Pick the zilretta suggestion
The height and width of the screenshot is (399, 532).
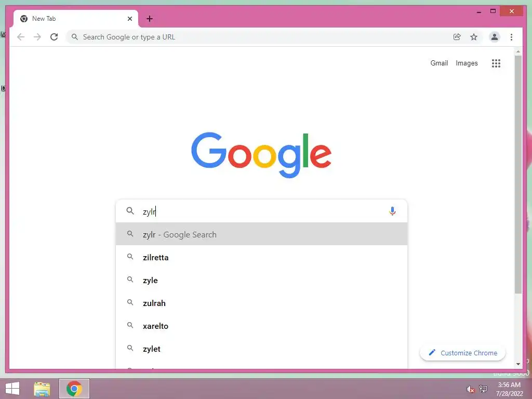[x=261, y=257]
